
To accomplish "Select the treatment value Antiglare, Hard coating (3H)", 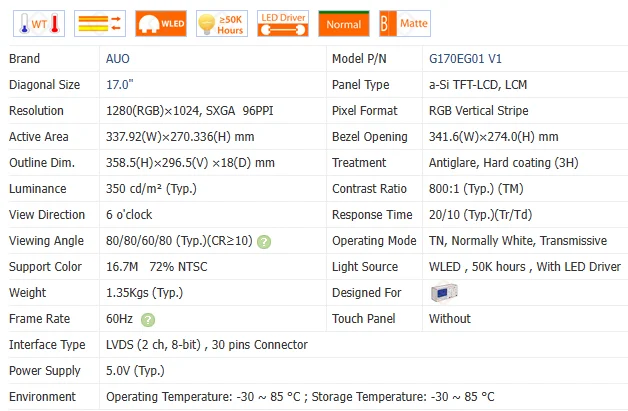I will (503, 163).
